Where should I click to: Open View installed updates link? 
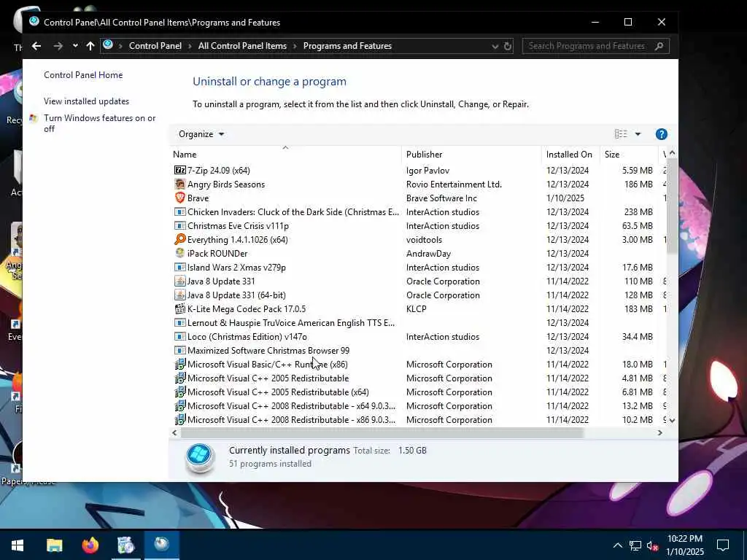(x=86, y=101)
